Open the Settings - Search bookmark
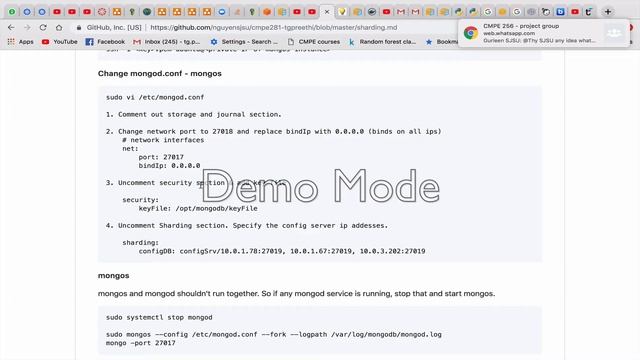 [x=244, y=42]
